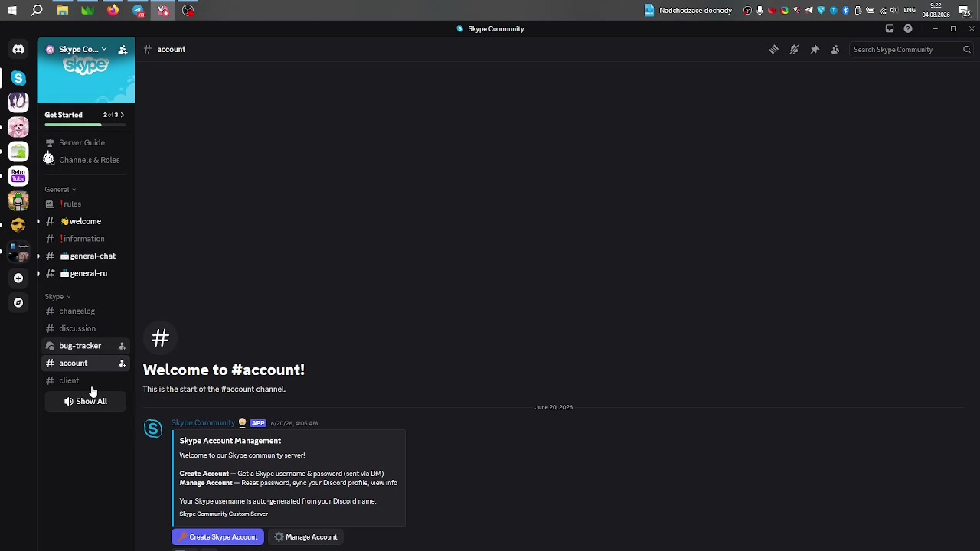Viewport: 980px width, 551px height.
Task: Open Discord help icon
Action: (908, 29)
